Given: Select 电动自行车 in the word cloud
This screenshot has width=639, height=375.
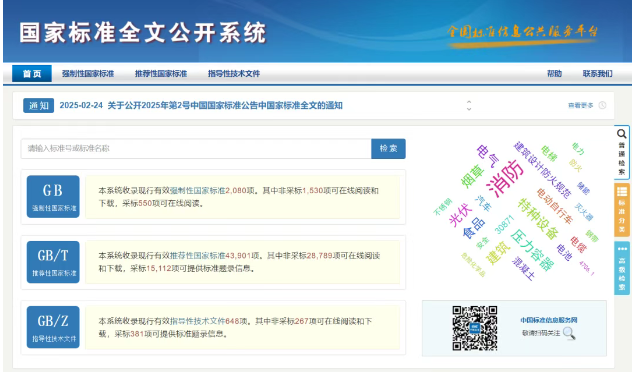Looking at the screenshot, I should click(x=555, y=206).
